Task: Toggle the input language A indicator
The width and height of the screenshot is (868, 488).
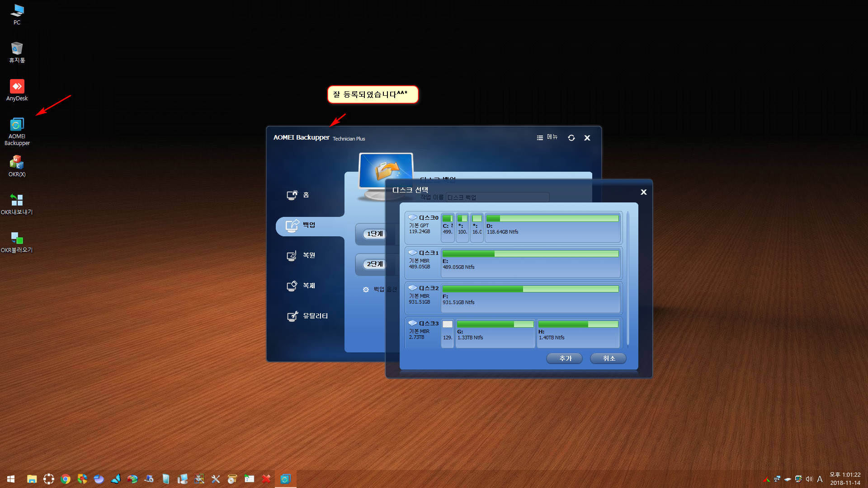Action: pos(820,479)
